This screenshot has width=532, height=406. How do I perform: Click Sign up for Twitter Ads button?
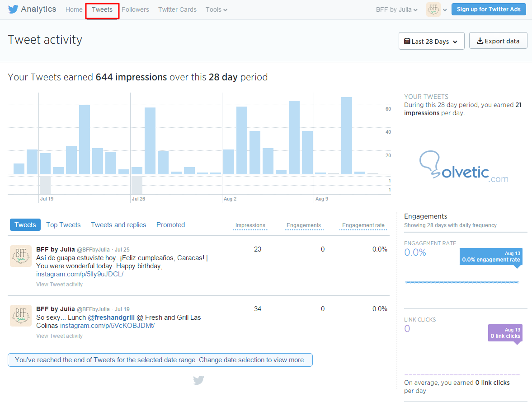click(x=489, y=9)
